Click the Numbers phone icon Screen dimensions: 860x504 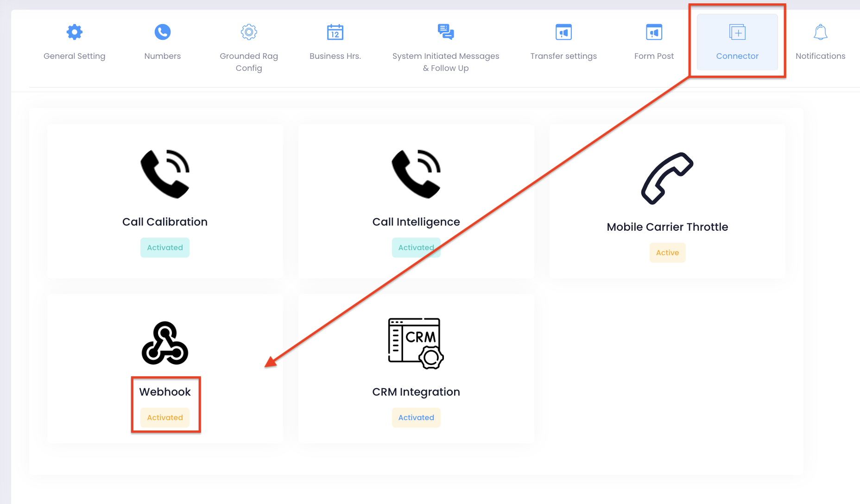(x=163, y=32)
